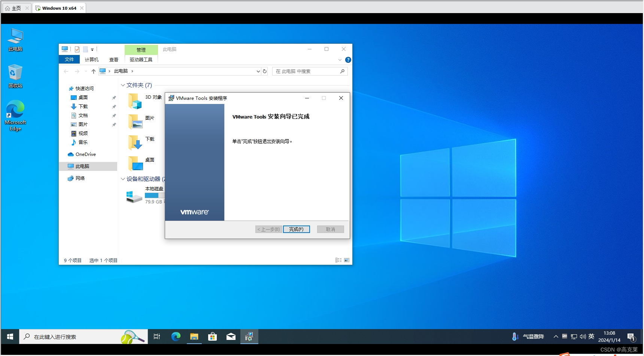Open the 文件 menu in Explorer
The image size is (644, 356).
tap(69, 59)
